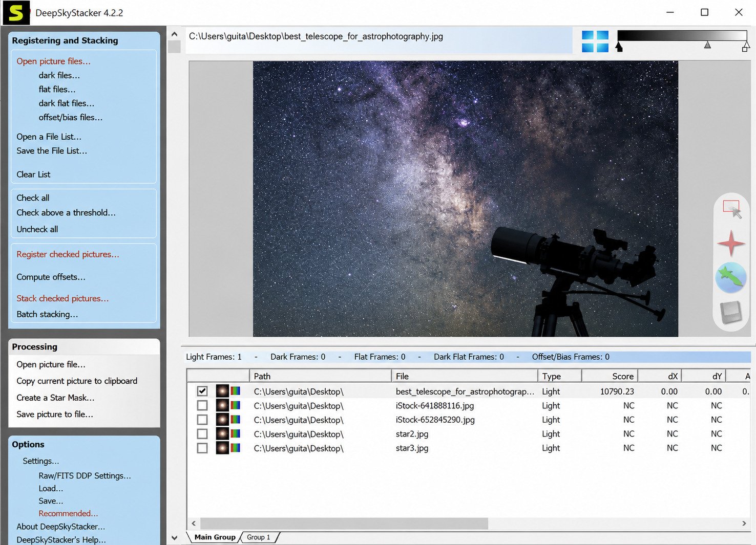Click Check all
Screen dimensions: 756x545
tap(33, 198)
